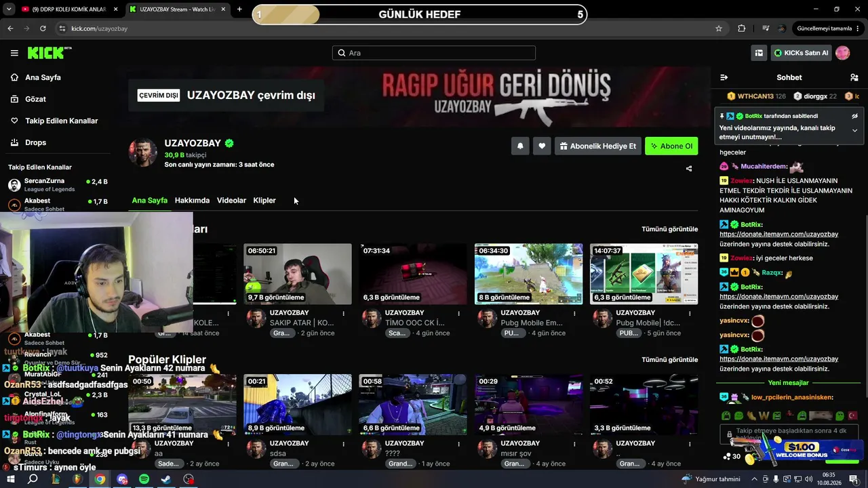Open the UZAYOZBAY channel avatar
Image resolution: width=868 pixels, height=488 pixels.
point(143,153)
